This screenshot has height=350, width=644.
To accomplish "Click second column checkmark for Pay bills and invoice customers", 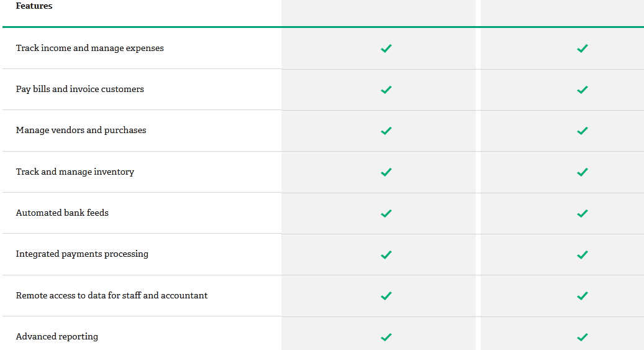I will point(583,90).
